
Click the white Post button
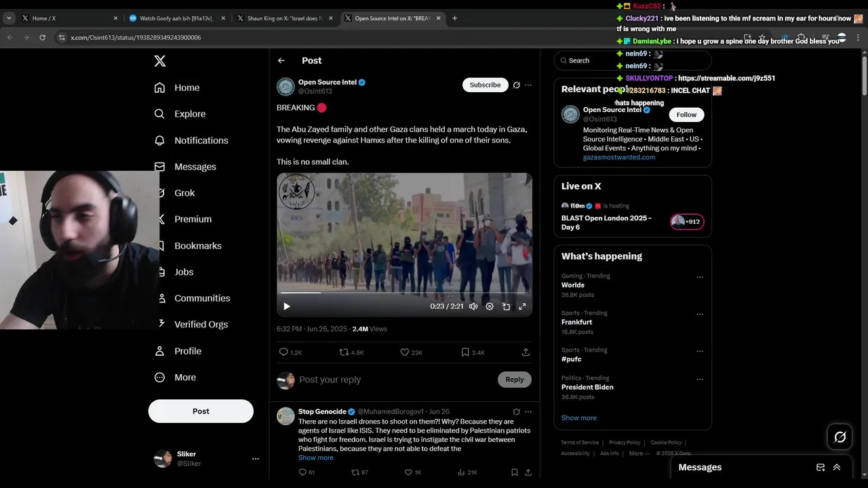click(x=201, y=411)
